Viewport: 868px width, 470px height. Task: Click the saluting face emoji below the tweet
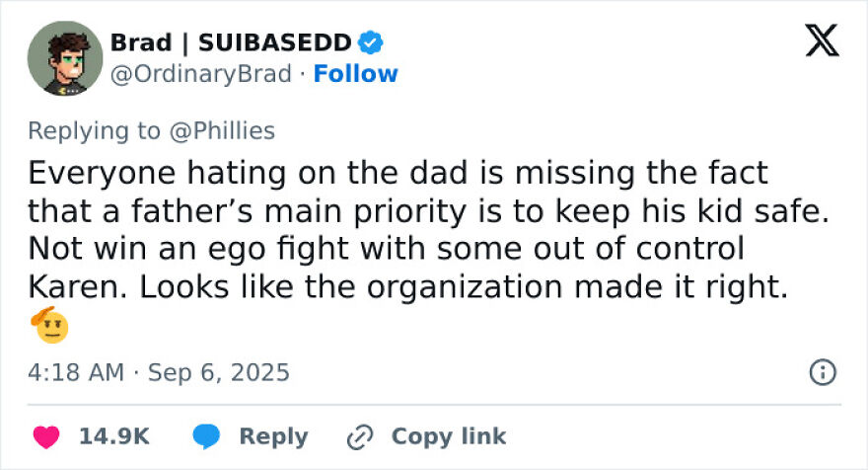50,325
